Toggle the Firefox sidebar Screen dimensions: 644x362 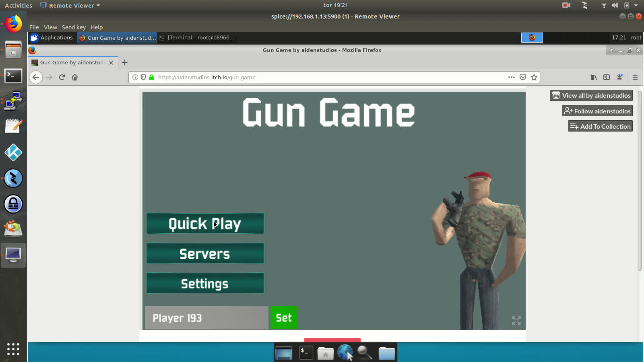606,77
